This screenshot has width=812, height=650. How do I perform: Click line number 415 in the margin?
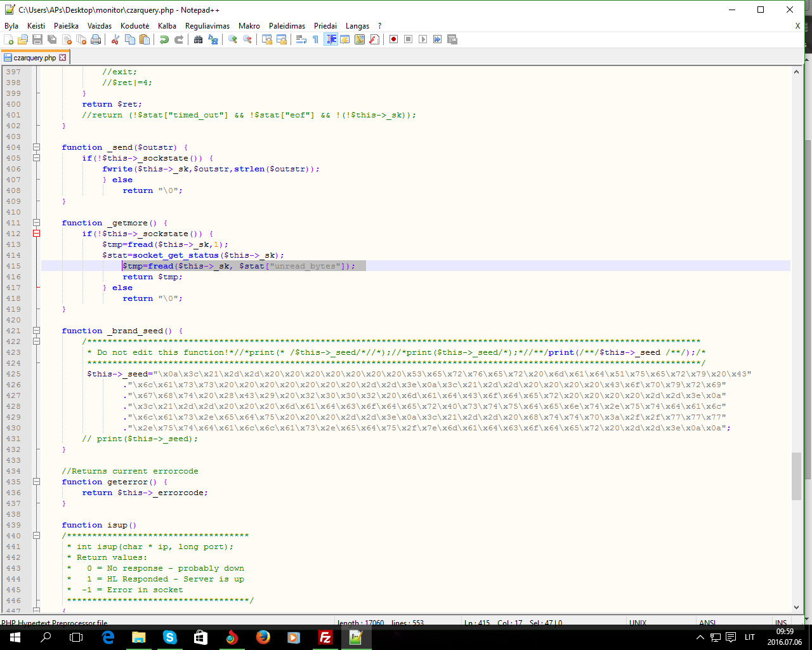tap(13, 266)
